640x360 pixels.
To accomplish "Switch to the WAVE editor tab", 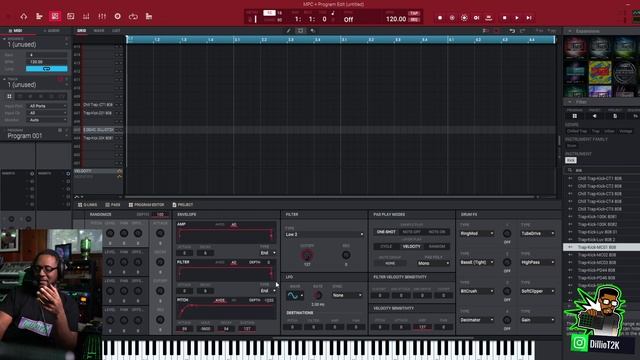I will [99, 31].
